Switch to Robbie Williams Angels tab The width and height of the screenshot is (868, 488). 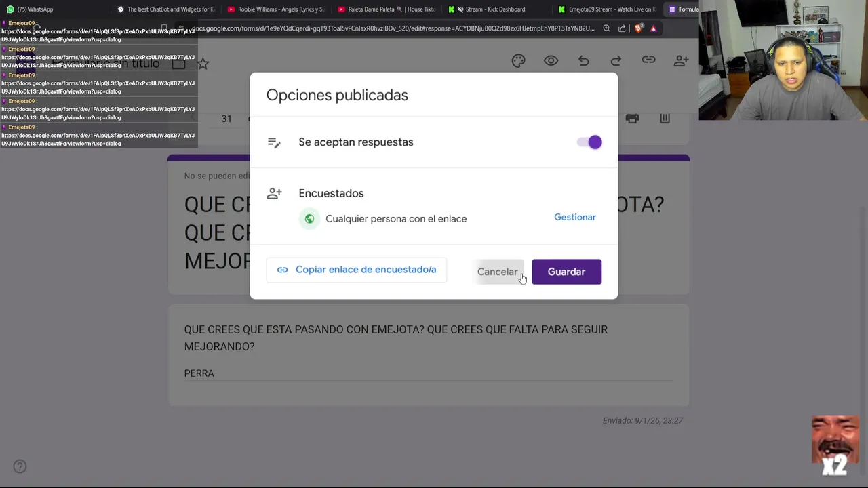coord(277,9)
